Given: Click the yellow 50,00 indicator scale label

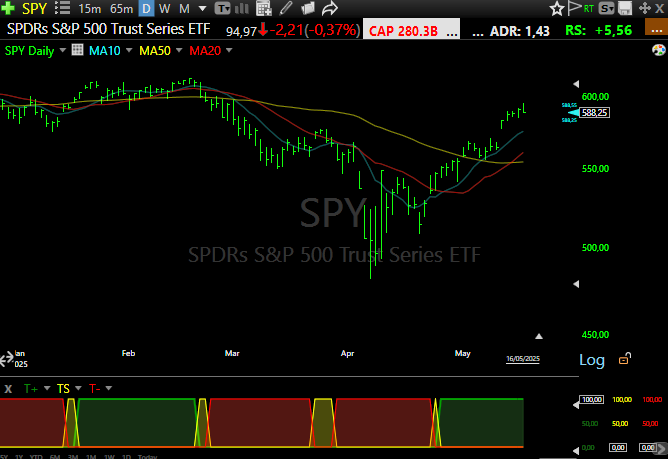Looking at the screenshot, I should 620,424.
